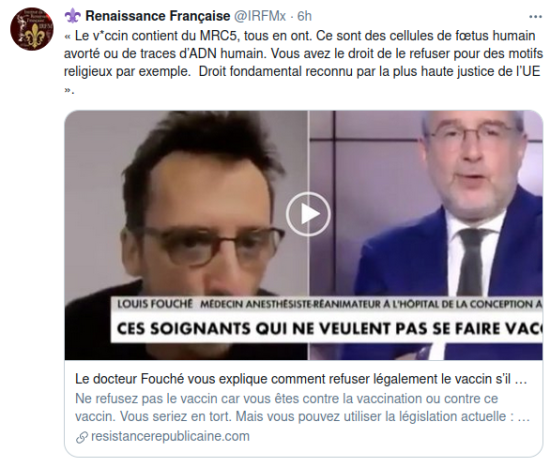The width and height of the screenshot is (550, 467).
Task: Click the tweet's last line about 'justice de l'UE'
Action: 302,71
